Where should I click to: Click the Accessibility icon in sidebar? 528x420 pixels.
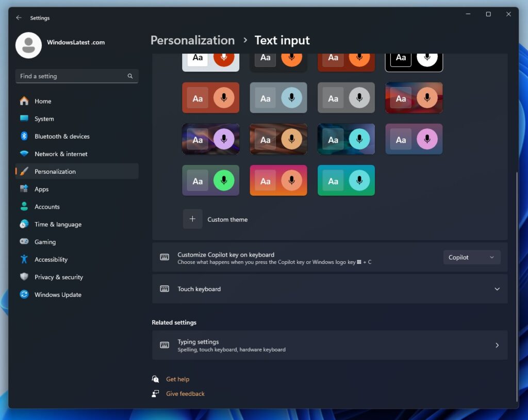pyautogui.click(x=24, y=259)
